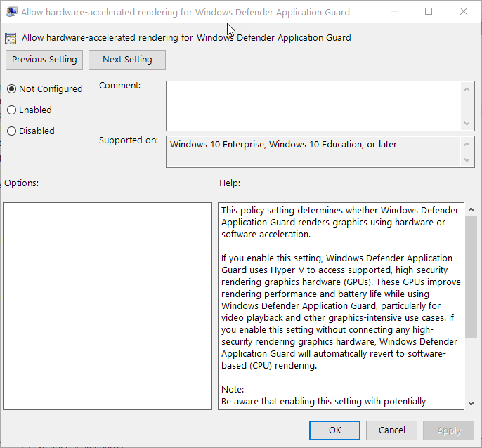482x448 pixels.
Task: Click the help text line 'based (CPU) rendering.'
Action: pos(269,366)
